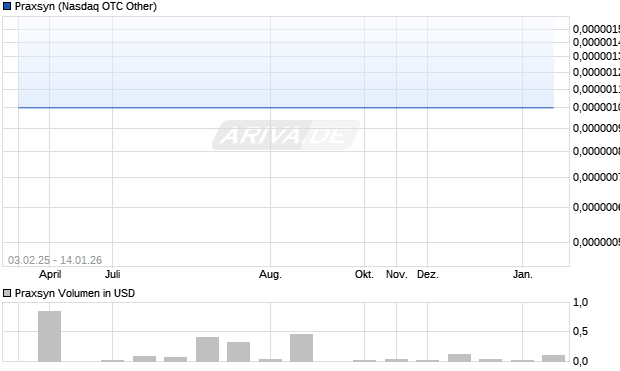The image size is (620, 371).
Task: Click the '0,5' volume axis value
Action: point(580,331)
